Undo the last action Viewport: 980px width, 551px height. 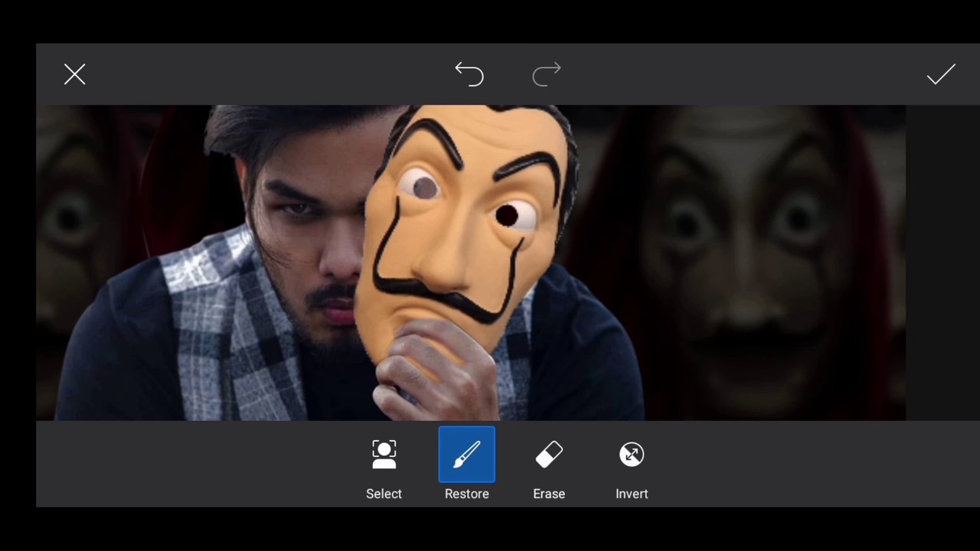(x=469, y=74)
